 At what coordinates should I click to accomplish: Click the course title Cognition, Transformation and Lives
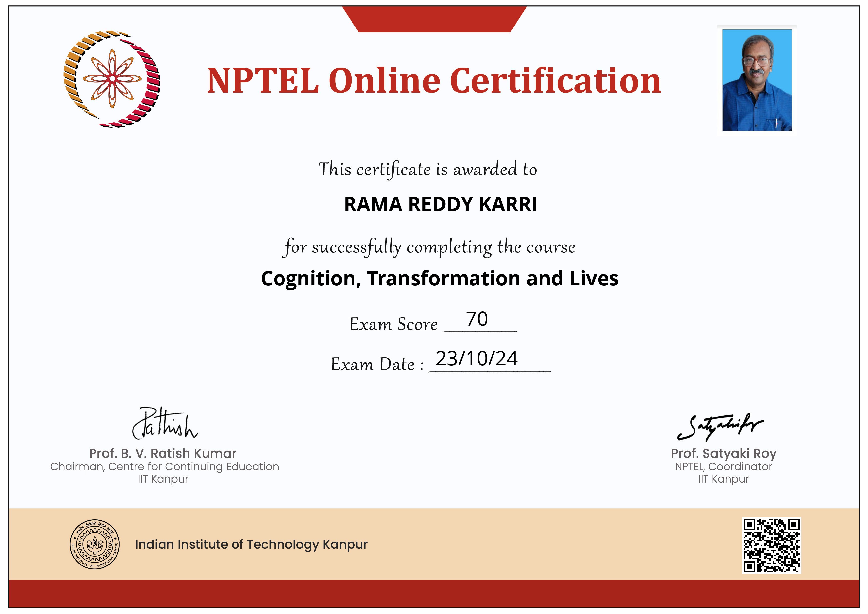pos(440,279)
